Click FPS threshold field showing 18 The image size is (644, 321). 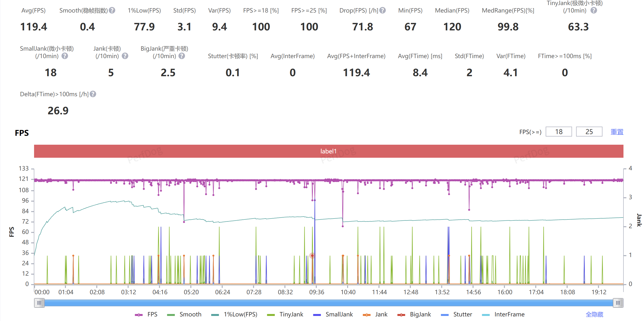(x=558, y=132)
